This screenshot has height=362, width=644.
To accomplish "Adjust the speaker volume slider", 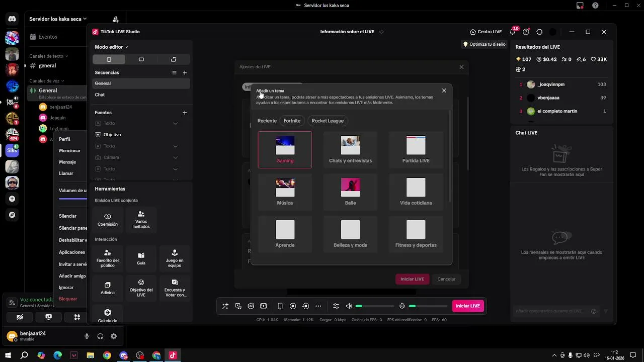I will coord(374,306).
